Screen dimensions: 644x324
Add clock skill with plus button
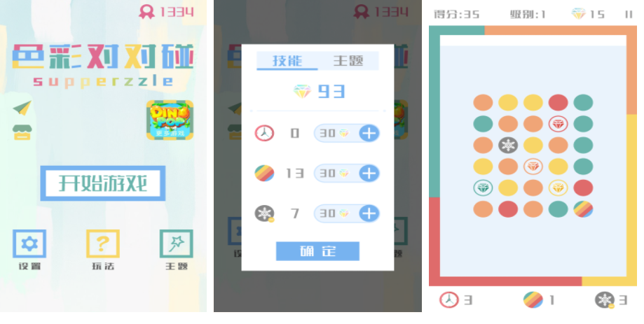[x=369, y=133]
